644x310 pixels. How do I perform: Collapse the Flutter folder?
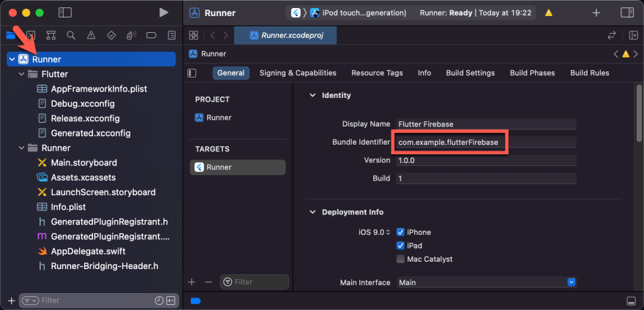(x=22, y=75)
